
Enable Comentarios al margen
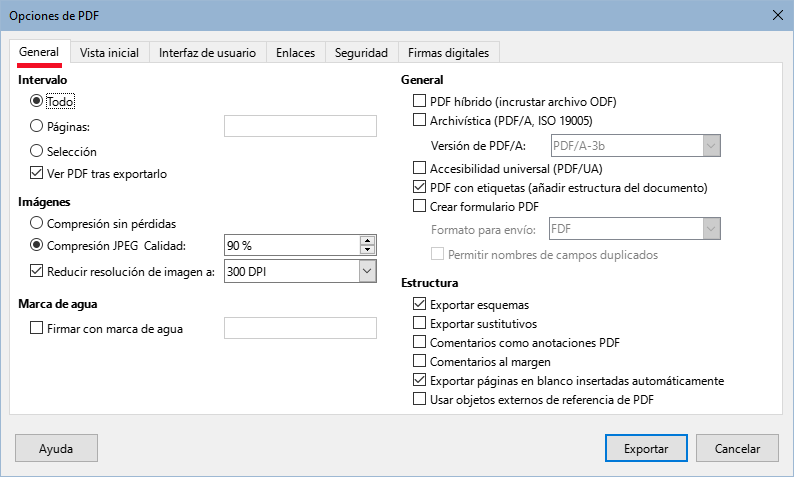[419, 361]
